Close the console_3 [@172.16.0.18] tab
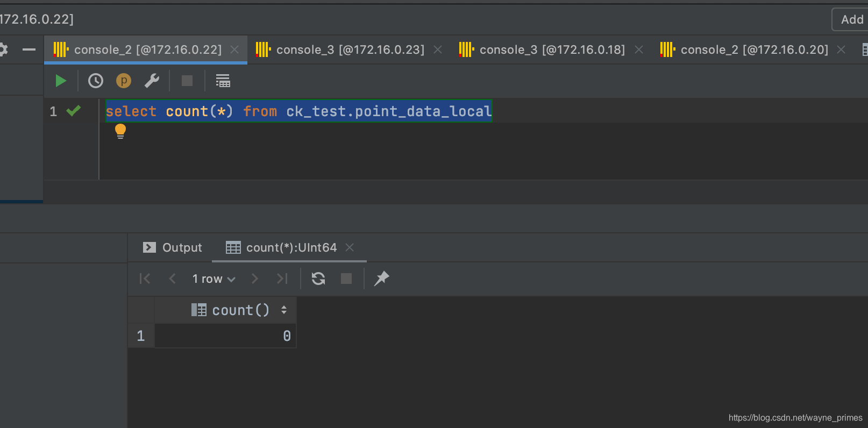868x428 pixels. [639, 49]
